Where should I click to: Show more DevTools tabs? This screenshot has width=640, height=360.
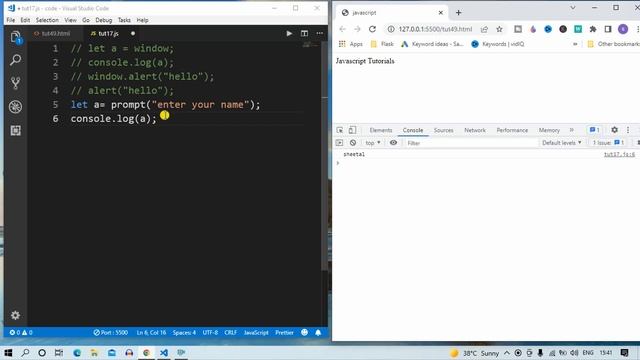click(571, 130)
